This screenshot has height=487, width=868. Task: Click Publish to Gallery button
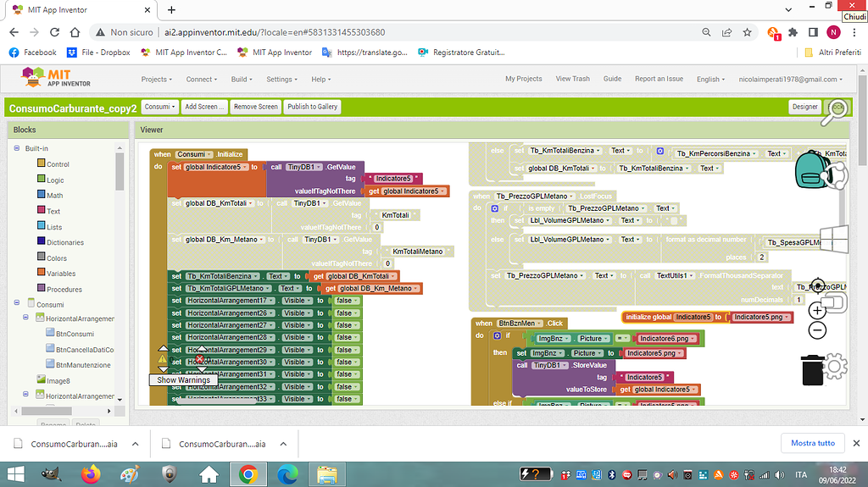(x=312, y=107)
